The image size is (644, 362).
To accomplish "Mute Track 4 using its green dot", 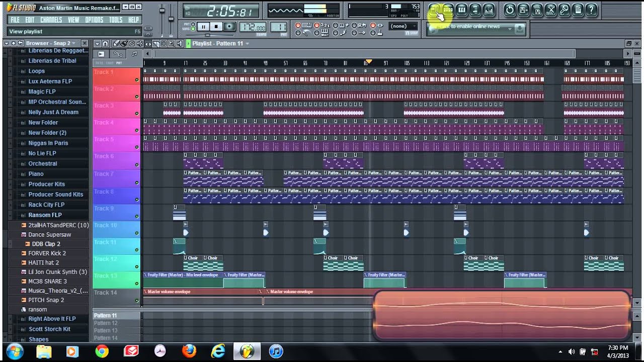I will tap(136, 130).
